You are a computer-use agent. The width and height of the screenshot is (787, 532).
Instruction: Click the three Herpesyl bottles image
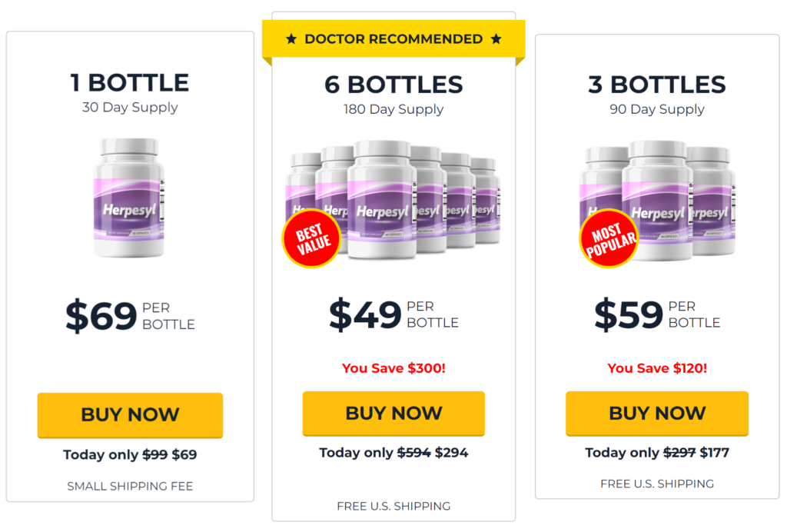(x=658, y=201)
